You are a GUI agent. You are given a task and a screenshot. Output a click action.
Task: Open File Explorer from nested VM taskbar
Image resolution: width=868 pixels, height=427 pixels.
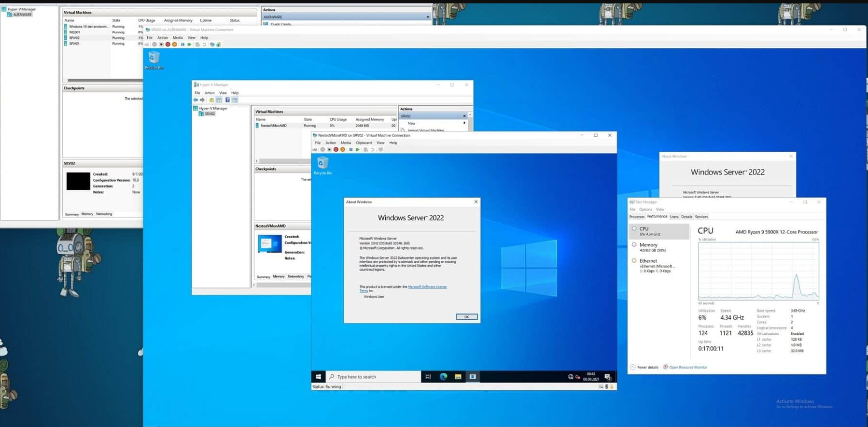[458, 377]
